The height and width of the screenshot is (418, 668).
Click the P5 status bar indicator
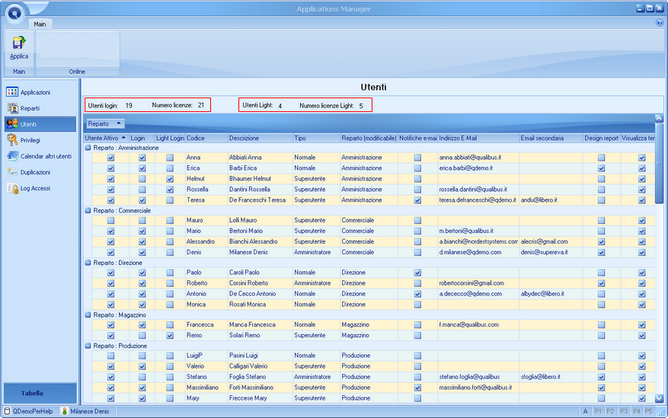[648, 411]
